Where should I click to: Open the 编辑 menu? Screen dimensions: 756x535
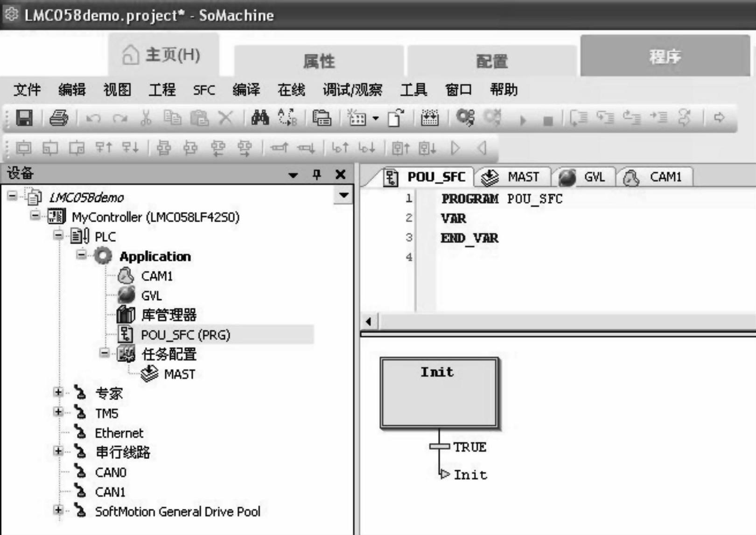(72, 90)
